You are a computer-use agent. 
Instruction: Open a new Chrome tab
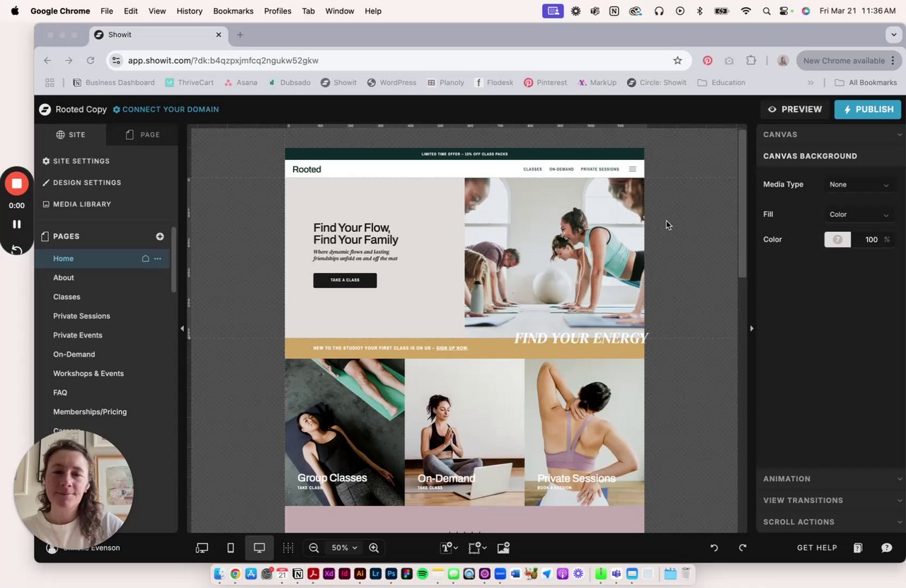click(x=240, y=35)
